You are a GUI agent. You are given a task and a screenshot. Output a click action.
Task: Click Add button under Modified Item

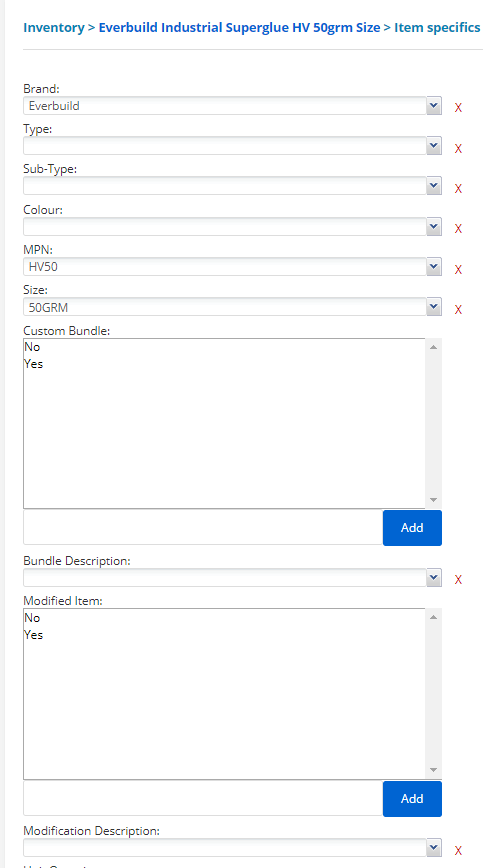(x=412, y=799)
